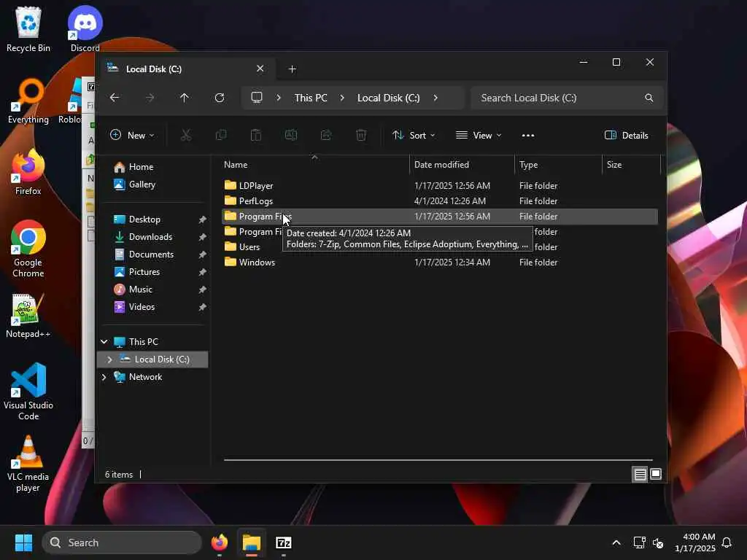Image resolution: width=747 pixels, height=560 pixels.
Task: Click horizontal scrollbar in file list
Action: click(438, 460)
